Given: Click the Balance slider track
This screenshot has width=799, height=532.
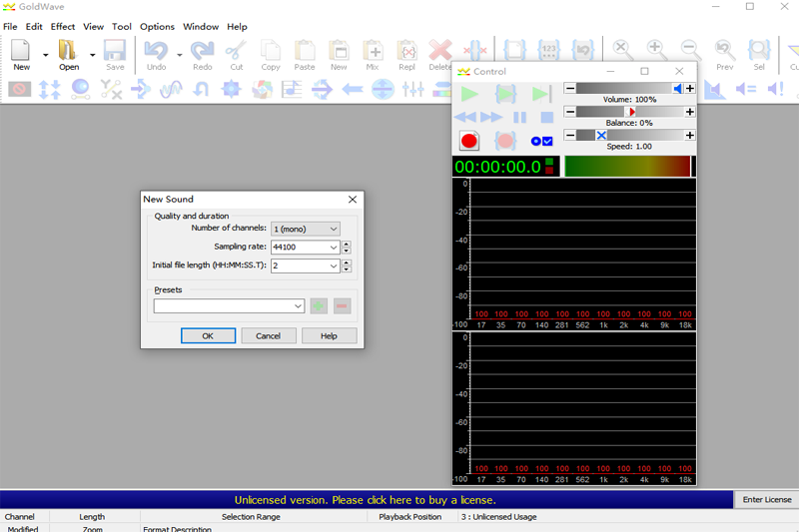Looking at the screenshot, I should coord(630,112).
